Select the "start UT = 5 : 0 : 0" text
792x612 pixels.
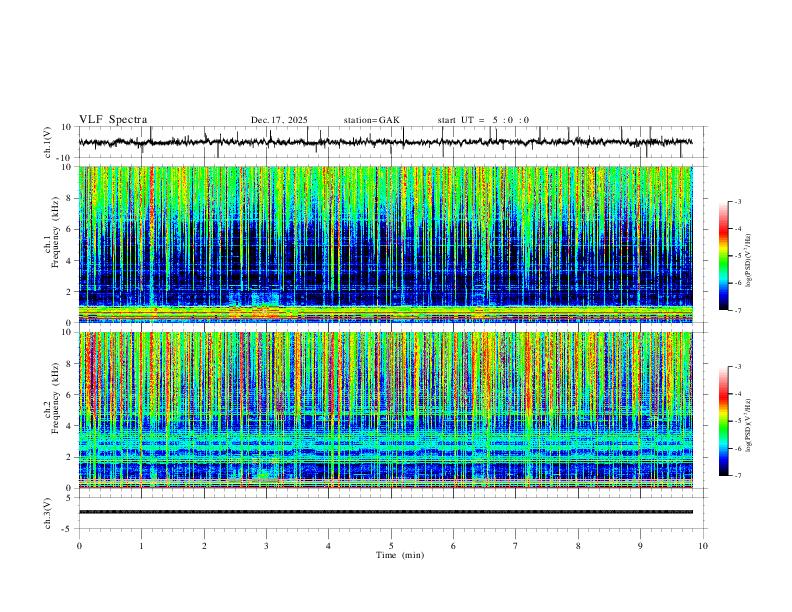[x=483, y=120]
